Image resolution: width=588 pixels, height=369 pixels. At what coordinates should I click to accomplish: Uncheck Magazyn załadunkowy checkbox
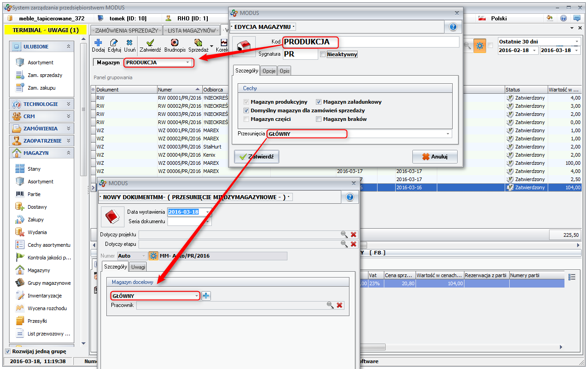[319, 102]
